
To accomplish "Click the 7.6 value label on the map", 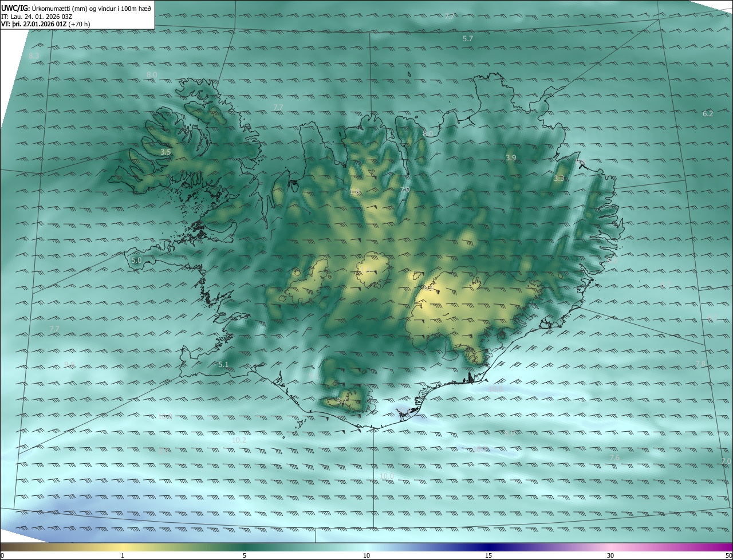I will [614, 458].
